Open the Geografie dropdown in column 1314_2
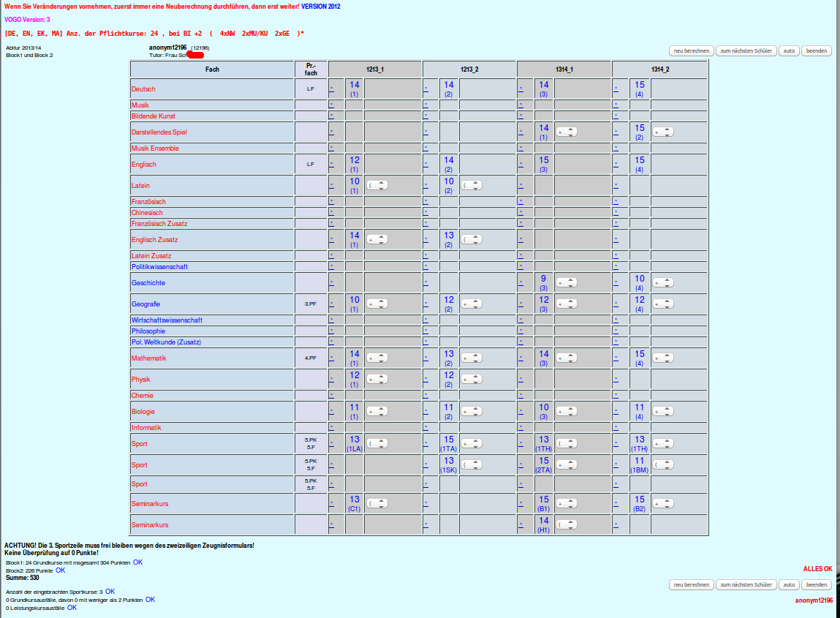 (662, 304)
